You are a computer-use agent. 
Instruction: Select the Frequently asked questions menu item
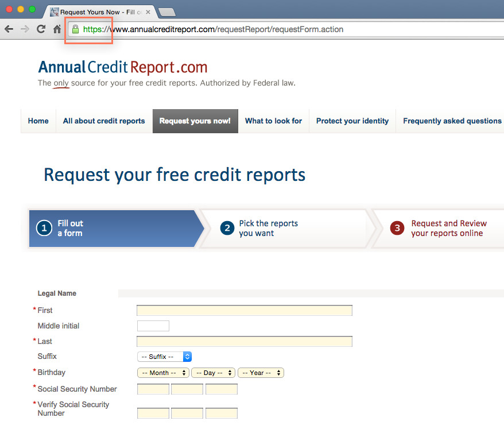[x=452, y=121]
